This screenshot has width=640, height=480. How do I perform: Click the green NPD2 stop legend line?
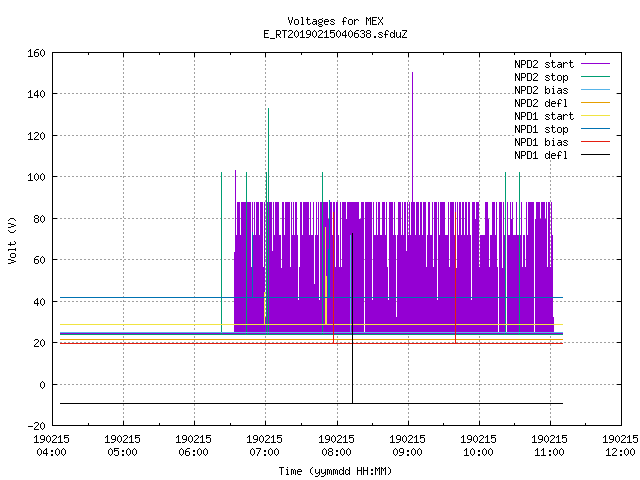tap(595, 77)
